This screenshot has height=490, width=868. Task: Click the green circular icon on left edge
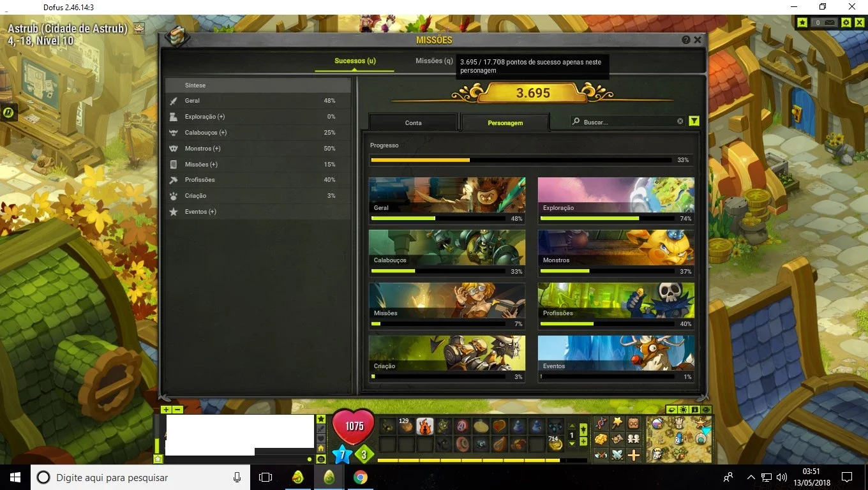[x=8, y=112]
